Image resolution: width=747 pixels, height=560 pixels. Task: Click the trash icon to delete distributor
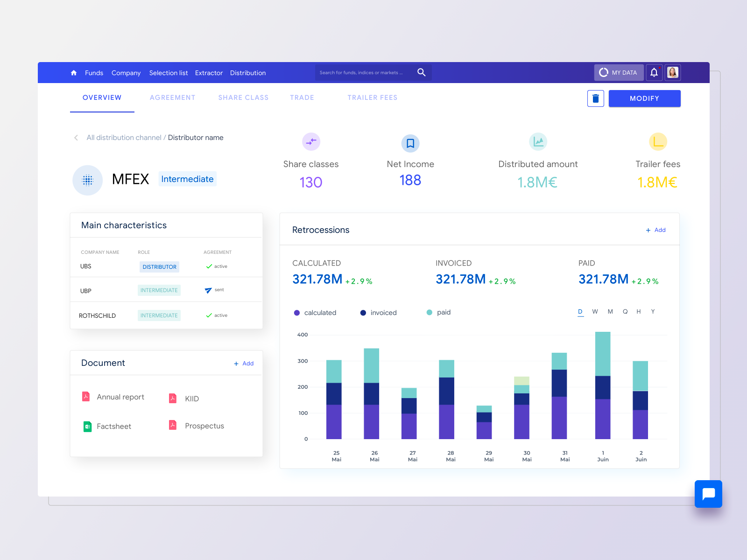[595, 98]
